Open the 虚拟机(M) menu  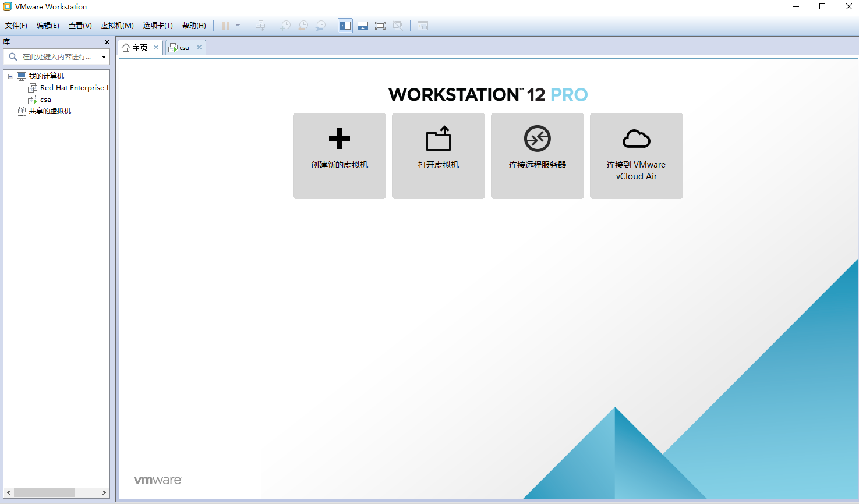click(x=117, y=26)
